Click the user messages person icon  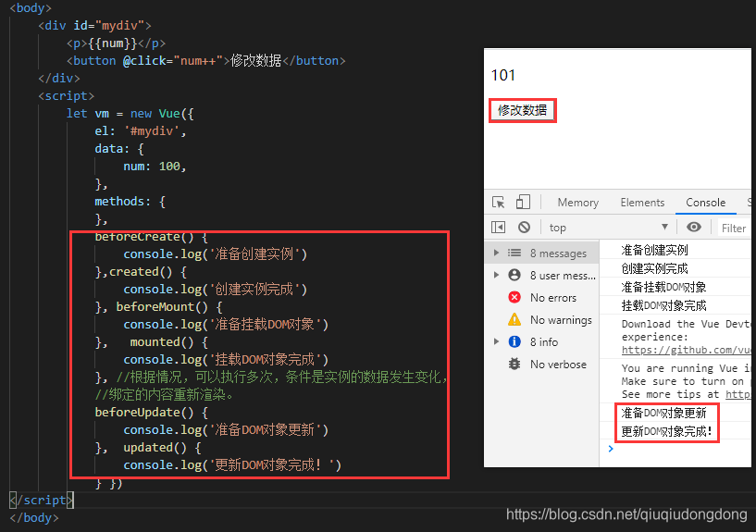coord(514,275)
